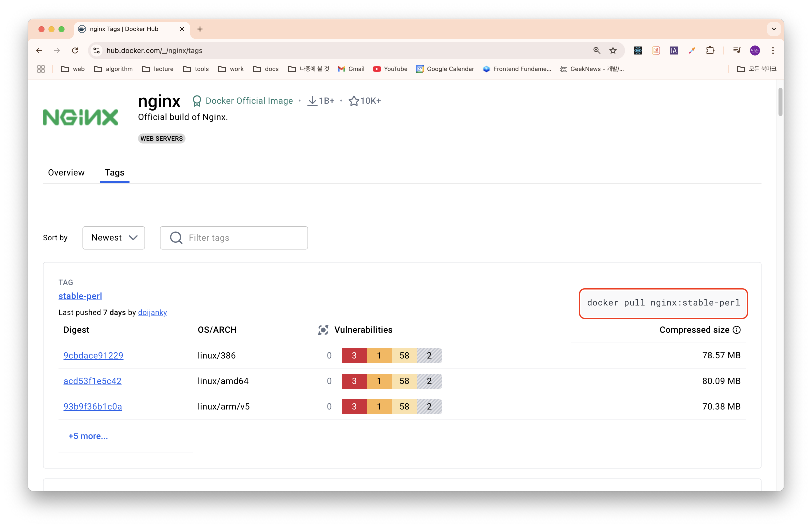Expand the tab search chevron
This screenshot has width=812, height=528.
[x=774, y=29]
